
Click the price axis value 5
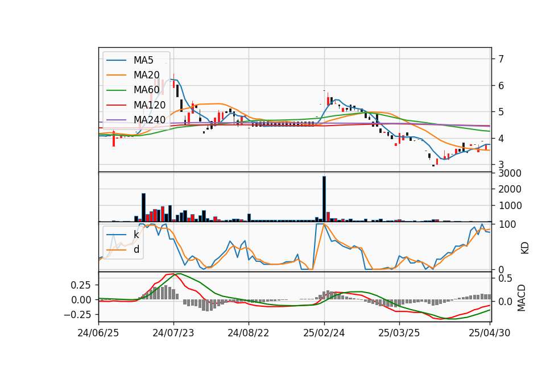(x=501, y=112)
